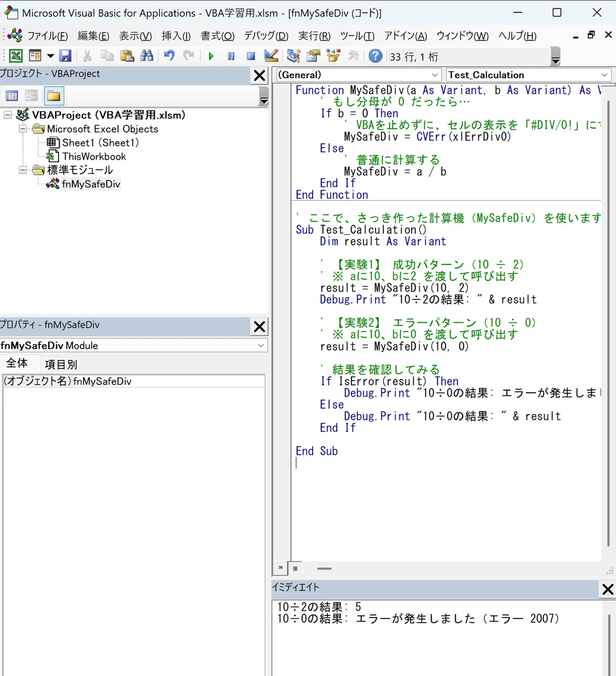Open the 実行(R) menu
616x676 pixels.
pos(315,36)
